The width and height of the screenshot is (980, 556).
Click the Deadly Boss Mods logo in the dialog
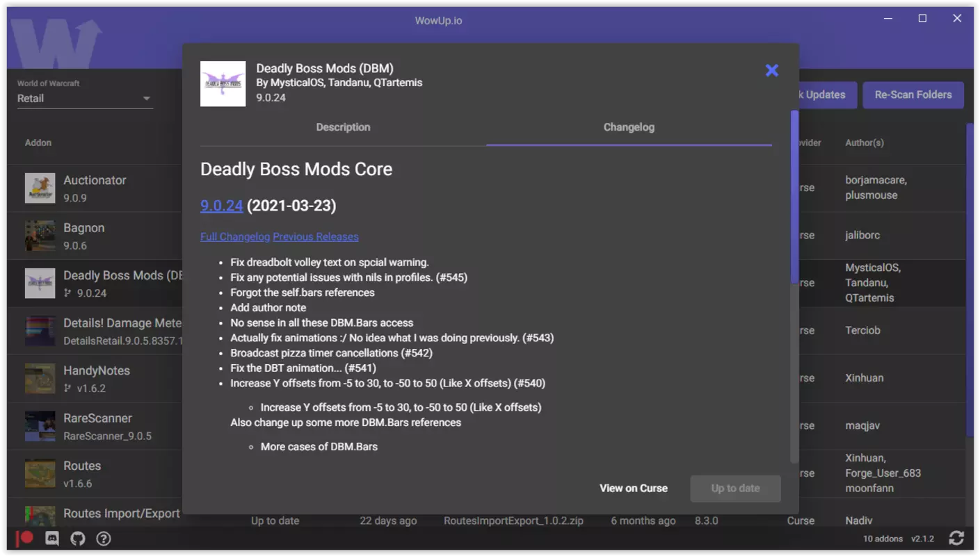223,84
